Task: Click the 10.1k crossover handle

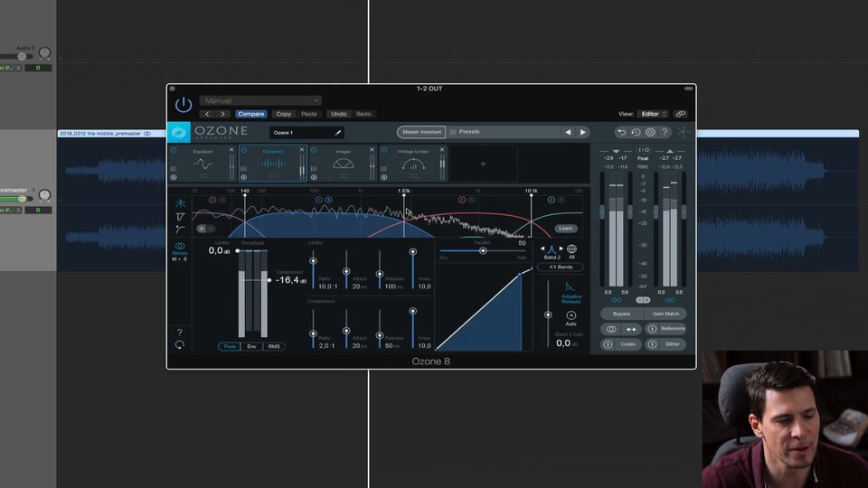Action: (531, 195)
